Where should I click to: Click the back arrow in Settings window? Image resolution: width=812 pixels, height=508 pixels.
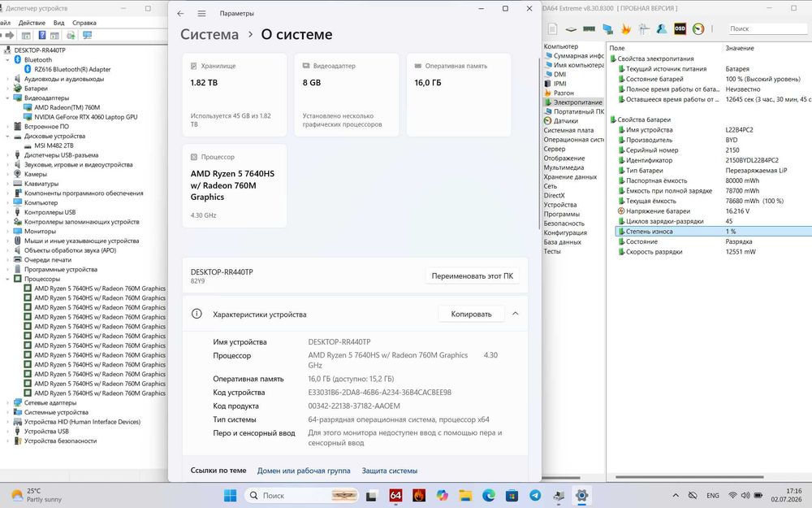180,14
